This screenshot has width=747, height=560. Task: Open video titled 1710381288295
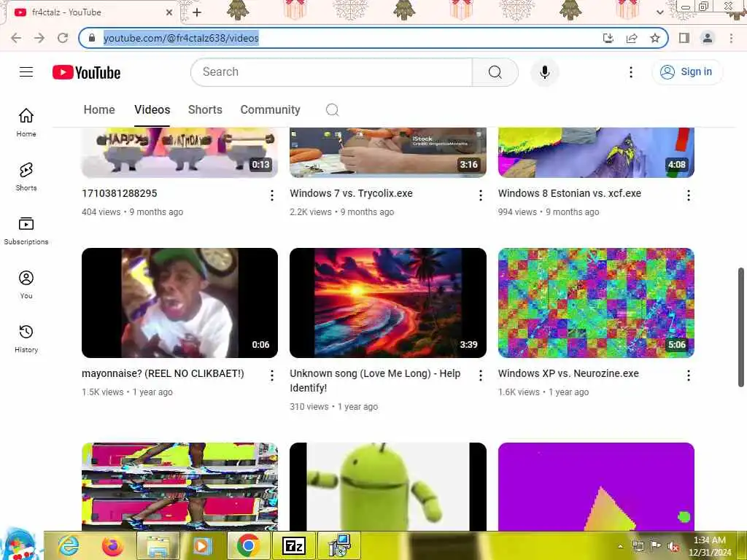[119, 193]
